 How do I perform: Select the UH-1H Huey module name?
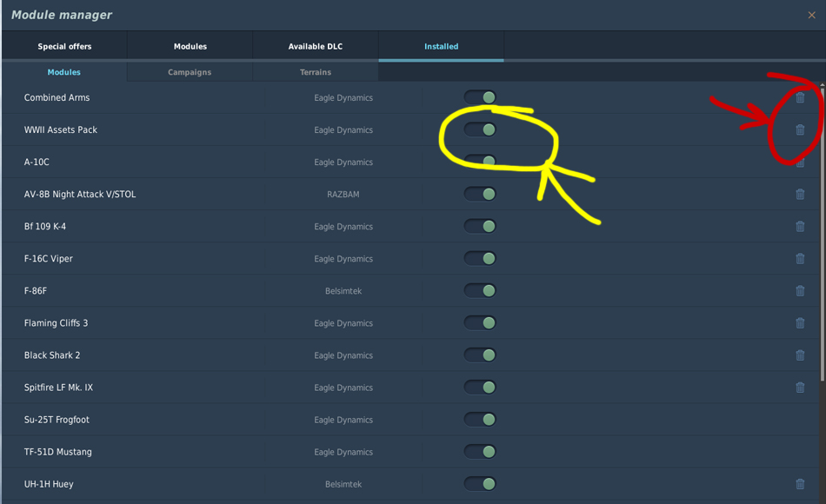point(49,484)
